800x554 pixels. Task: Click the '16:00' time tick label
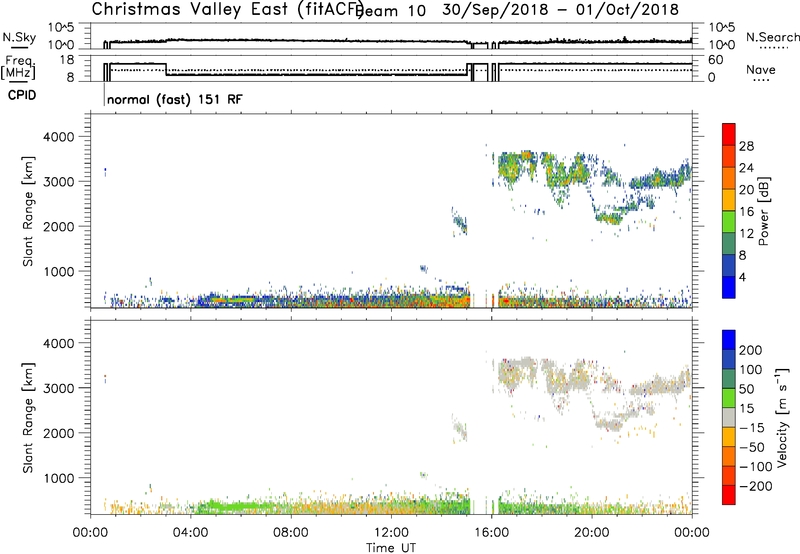point(491,533)
